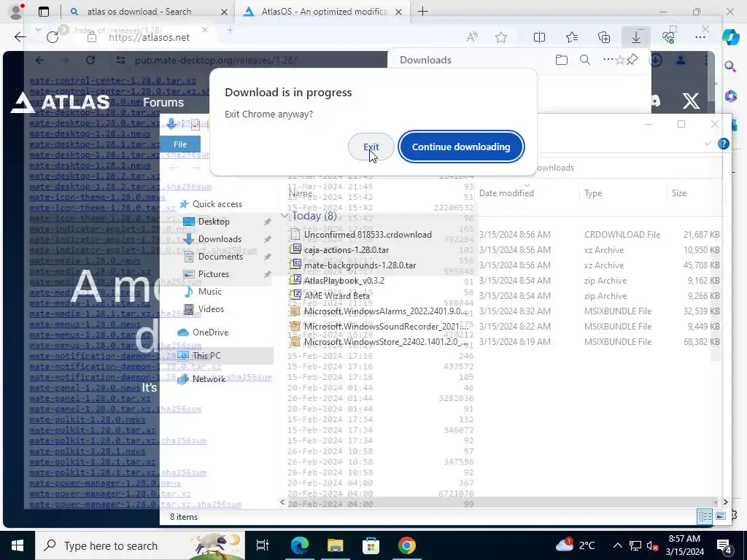Viewport: 747px width, 560px height.
Task: Open the File tab in File Explorer
Action: click(180, 144)
